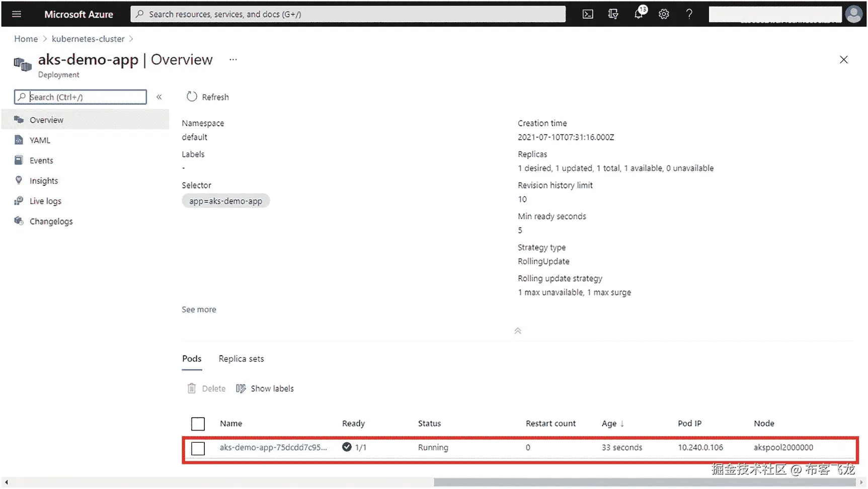The image size is (868, 489).
Task: Launch Cloud Shell from the top bar
Action: coord(588,14)
